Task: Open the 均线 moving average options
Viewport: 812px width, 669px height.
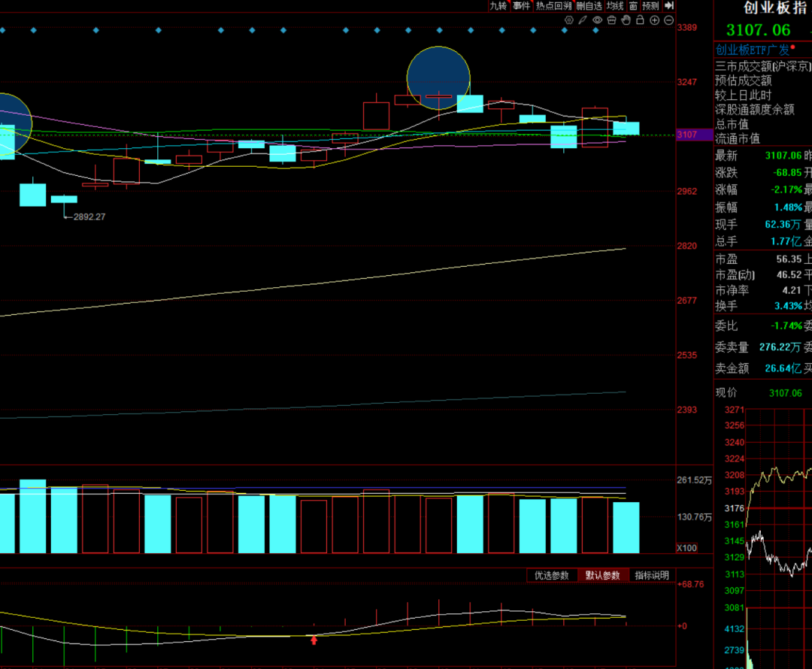Action: coord(615,5)
